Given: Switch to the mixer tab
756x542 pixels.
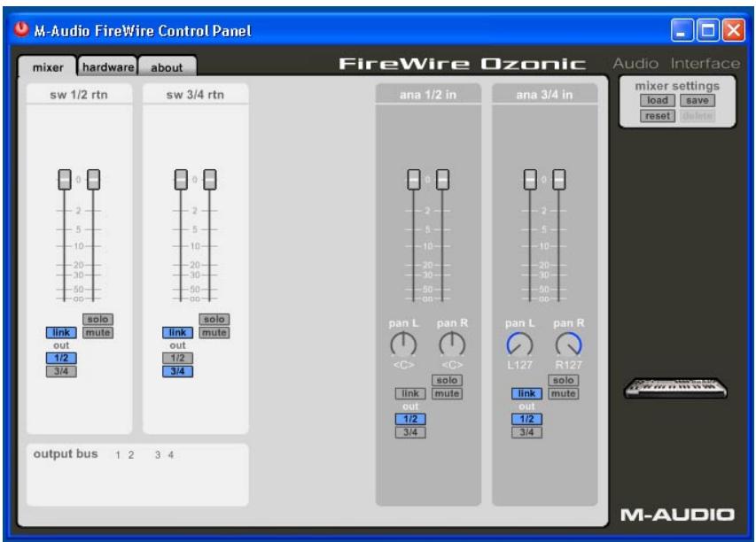Looking at the screenshot, I should pos(48,67).
